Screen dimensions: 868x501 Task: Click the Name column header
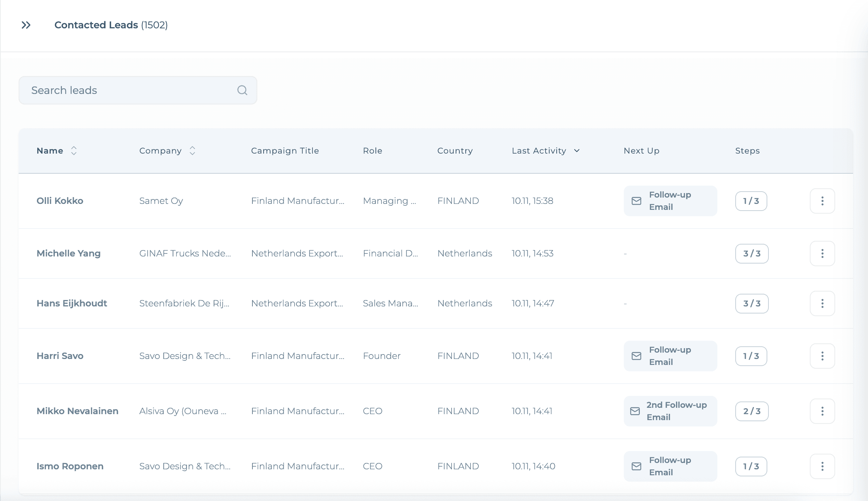tap(50, 151)
